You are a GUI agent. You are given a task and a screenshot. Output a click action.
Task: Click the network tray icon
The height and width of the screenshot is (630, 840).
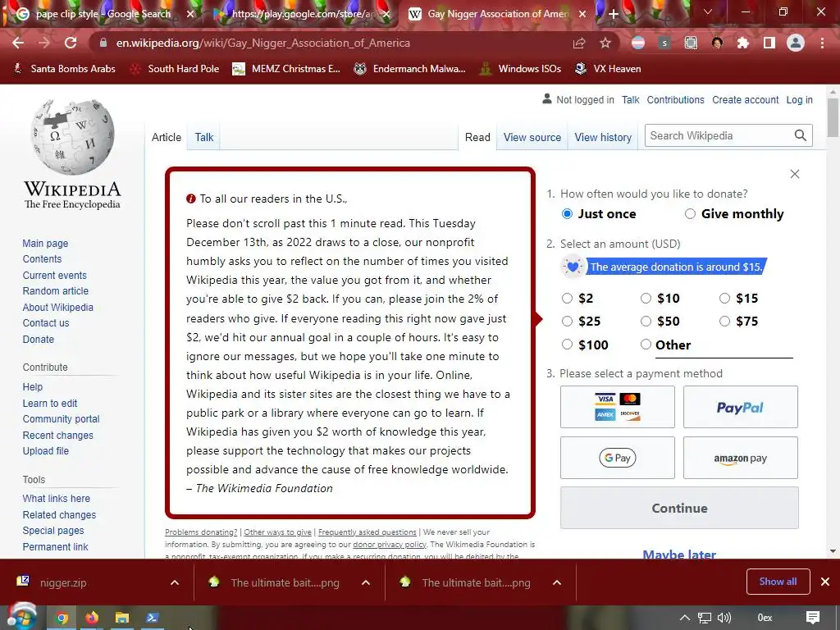click(x=705, y=618)
